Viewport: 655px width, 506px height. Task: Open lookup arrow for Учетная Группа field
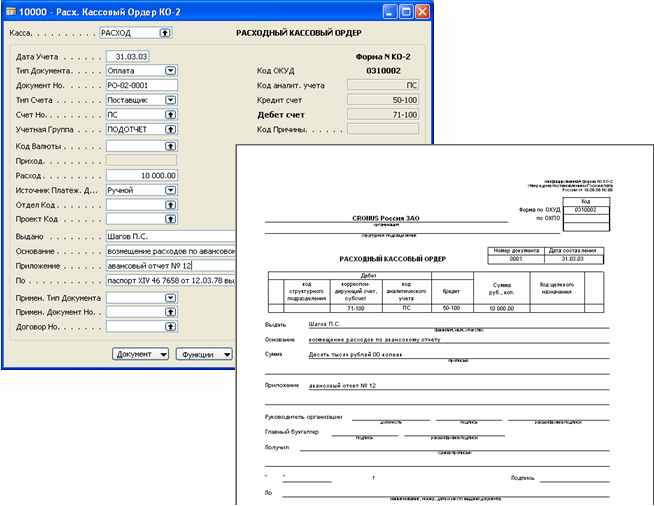pyautogui.click(x=170, y=130)
